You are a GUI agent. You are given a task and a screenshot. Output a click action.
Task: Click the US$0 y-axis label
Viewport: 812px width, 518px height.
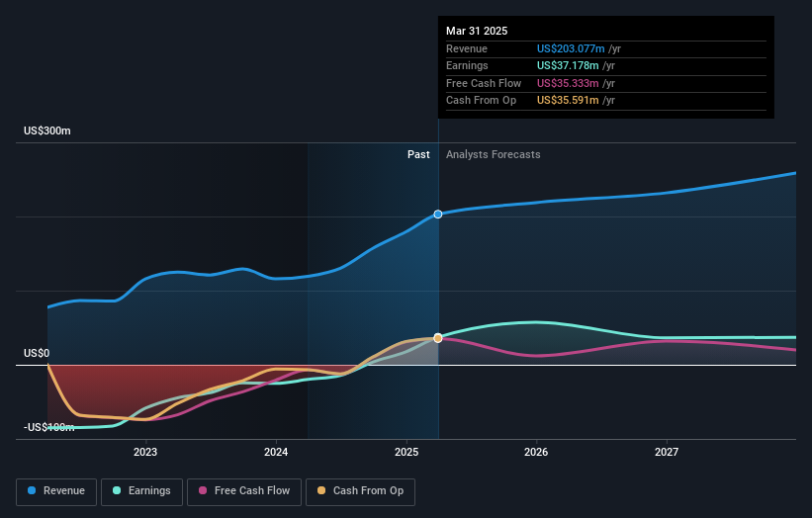37,354
